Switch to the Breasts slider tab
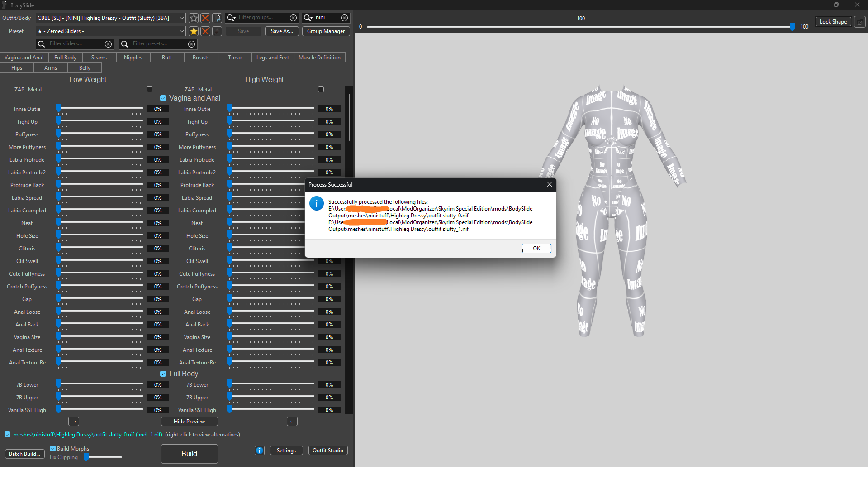 tap(201, 58)
